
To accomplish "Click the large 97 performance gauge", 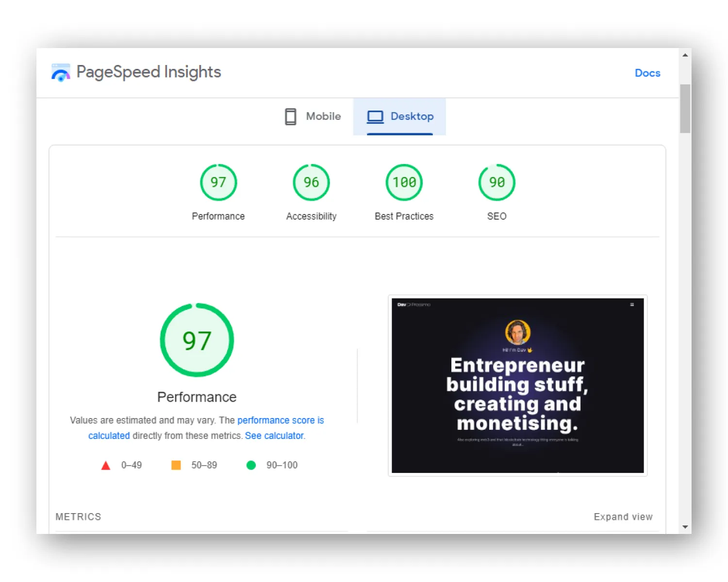I will coord(197,340).
